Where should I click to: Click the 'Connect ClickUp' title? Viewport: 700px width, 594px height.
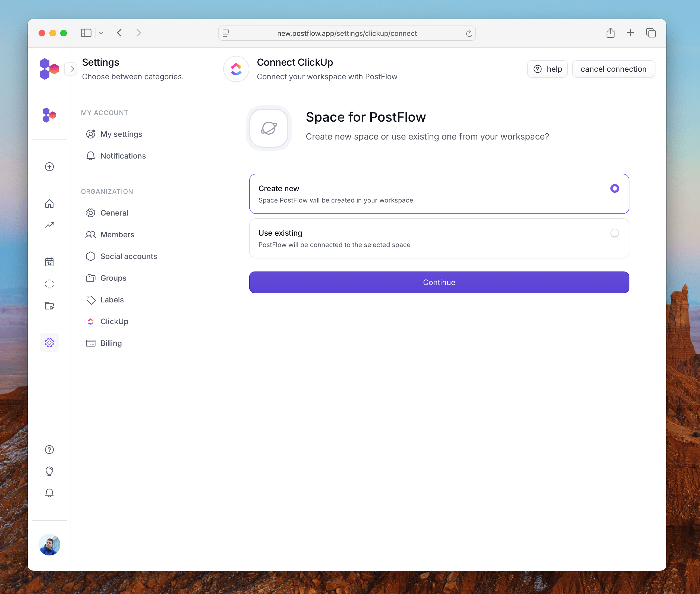pyautogui.click(x=295, y=62)
